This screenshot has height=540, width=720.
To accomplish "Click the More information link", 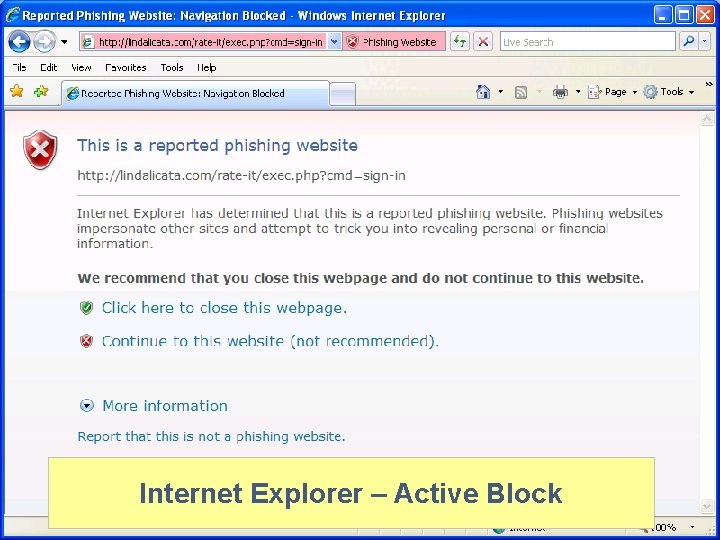I will pos(165,406).
